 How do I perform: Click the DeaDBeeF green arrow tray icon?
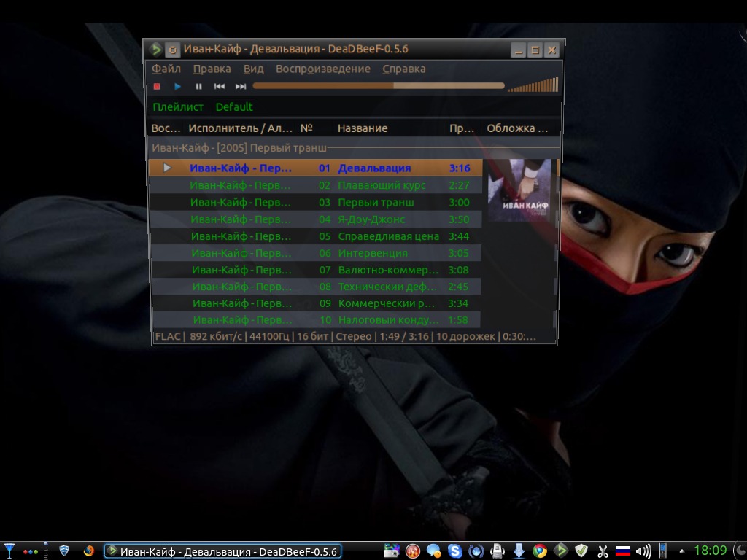561,551
